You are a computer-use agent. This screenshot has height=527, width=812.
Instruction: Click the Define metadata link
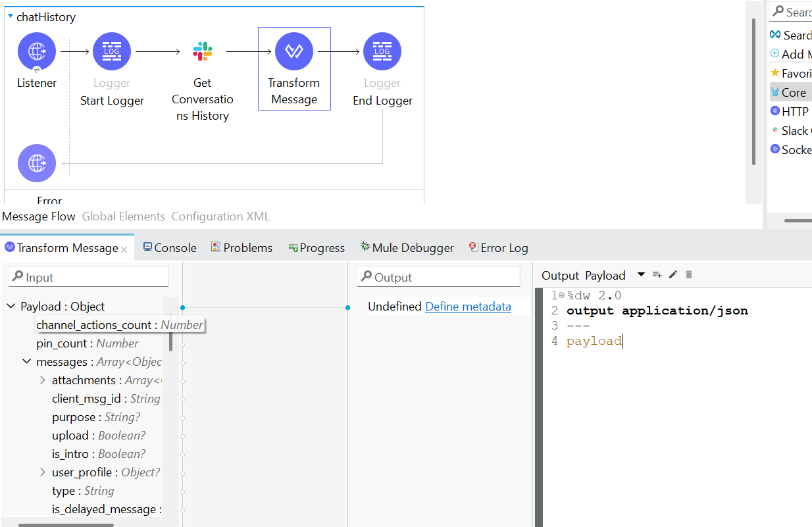tap(469, 307)
